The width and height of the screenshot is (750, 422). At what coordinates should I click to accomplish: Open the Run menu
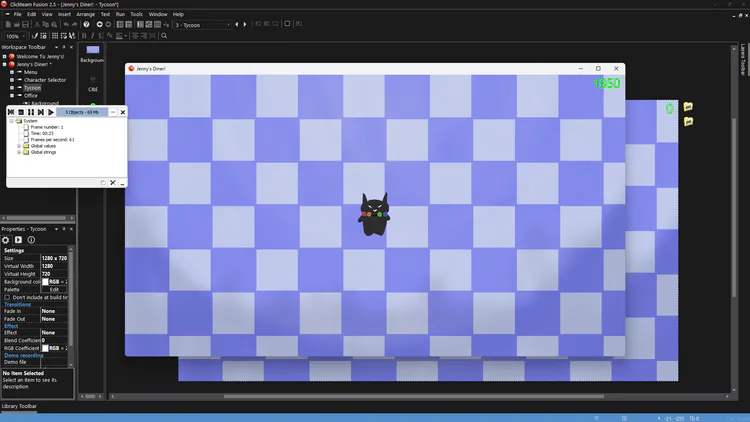coord(121,14)
